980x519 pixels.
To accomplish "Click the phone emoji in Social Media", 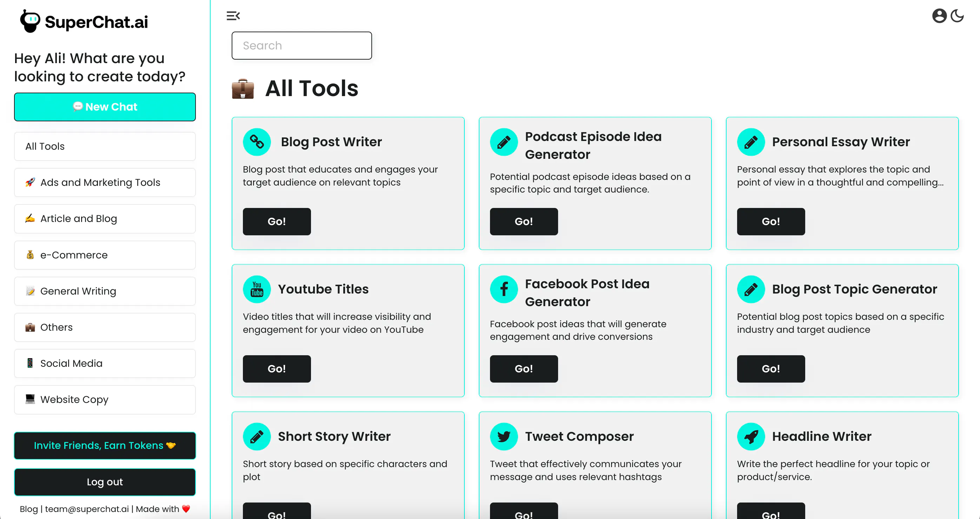I will [x=30, y=363].
